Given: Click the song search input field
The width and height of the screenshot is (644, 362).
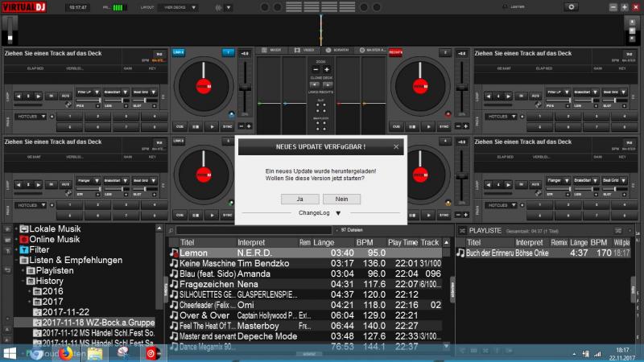Looking at the screenshot, I should [254, 230].
